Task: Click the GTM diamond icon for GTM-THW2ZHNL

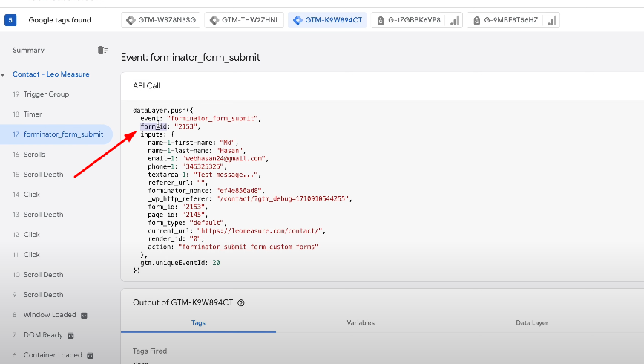Action: [x=214, y=20]
